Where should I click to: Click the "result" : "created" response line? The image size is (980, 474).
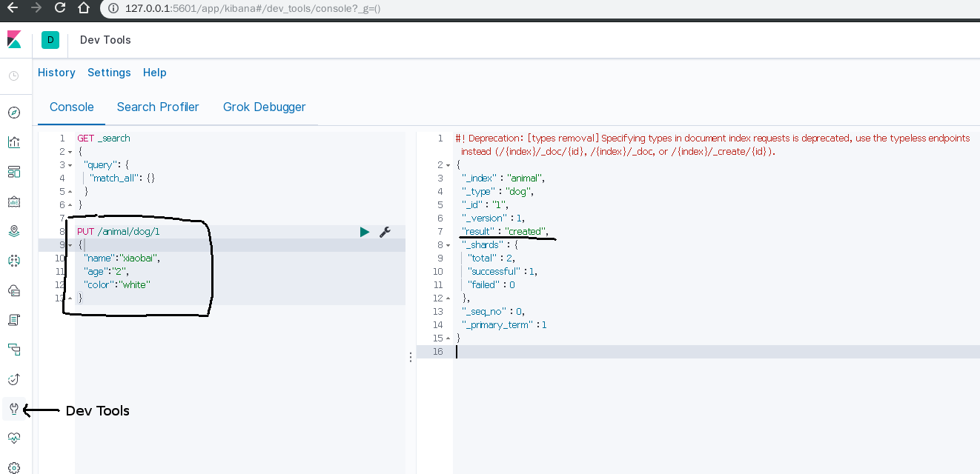tap(506, 232)
